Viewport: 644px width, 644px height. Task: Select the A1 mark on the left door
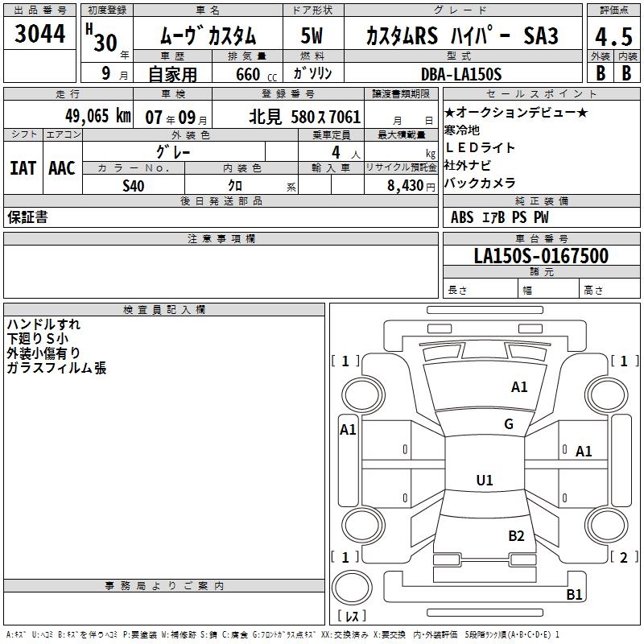[348, 430]
